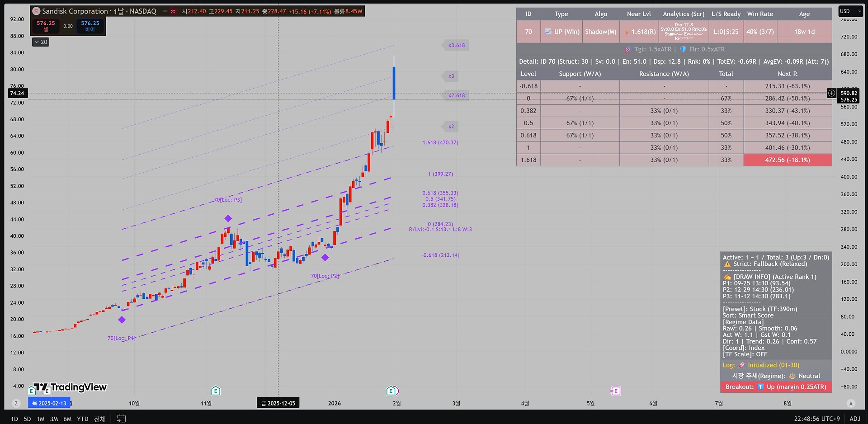The width and height of the screenshot is (868, 424).
Task: Click the 'P2: 12-29 14:30 (236.01)' line
Action: coord(758,290)
